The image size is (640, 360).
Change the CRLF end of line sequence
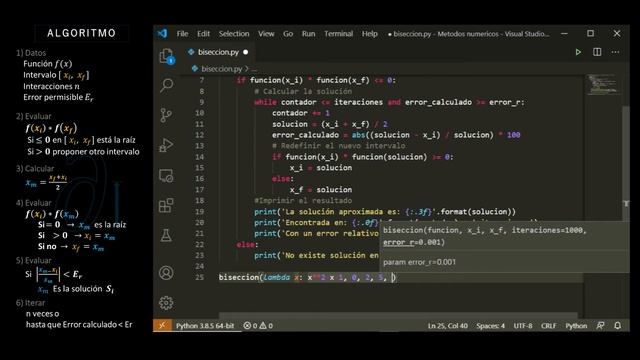(x=549, y=326)
